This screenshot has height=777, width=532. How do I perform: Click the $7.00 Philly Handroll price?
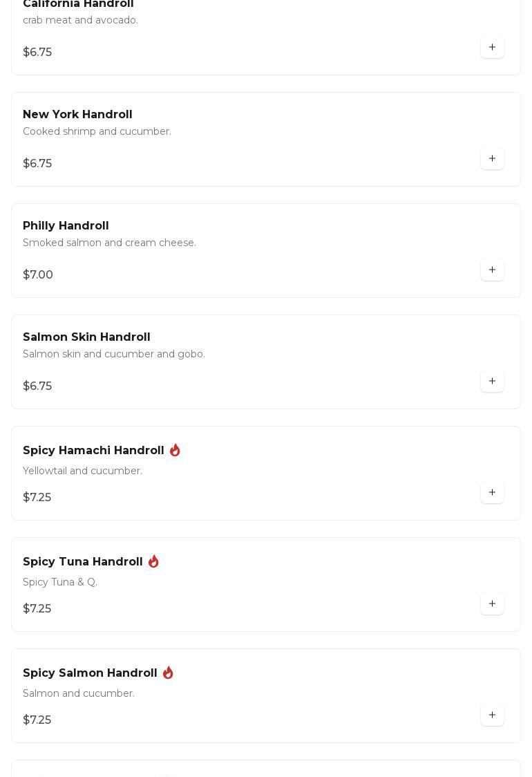(38, 275)
